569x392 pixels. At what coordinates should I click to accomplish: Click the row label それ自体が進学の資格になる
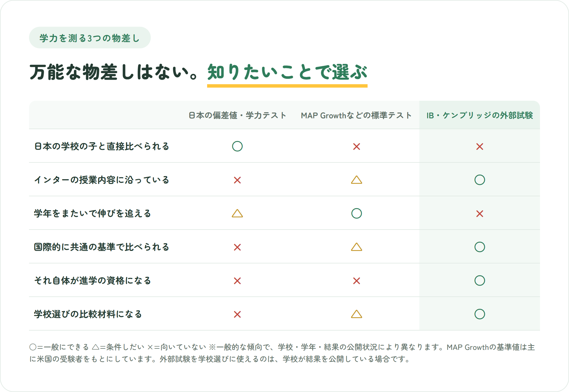[92, 280]
